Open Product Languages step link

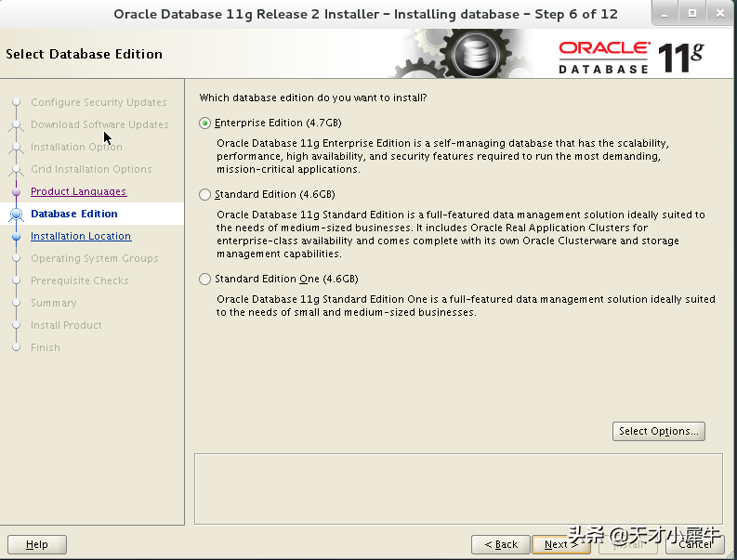(x=78, y=191)
